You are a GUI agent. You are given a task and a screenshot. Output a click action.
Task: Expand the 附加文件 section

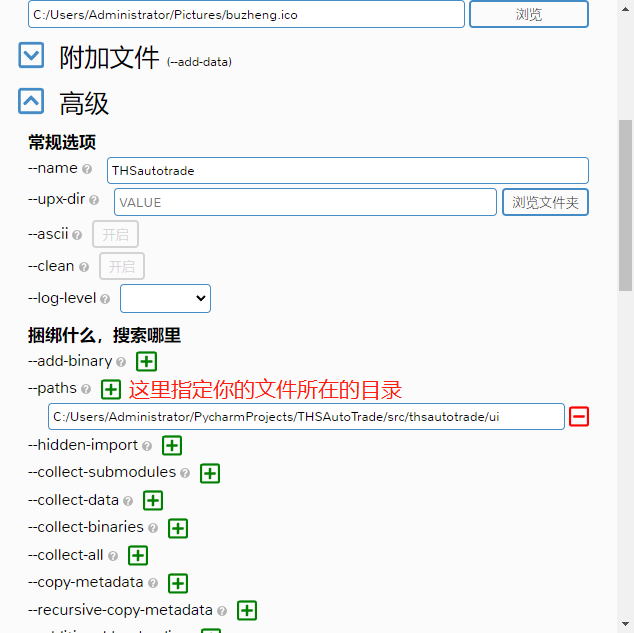coord(31,55)
